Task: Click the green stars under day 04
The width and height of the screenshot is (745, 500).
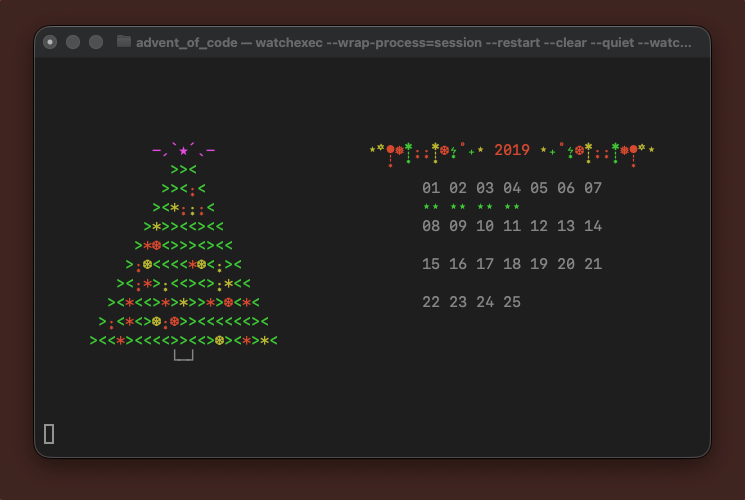Action: pyautogui.click(x=512, y=207)
